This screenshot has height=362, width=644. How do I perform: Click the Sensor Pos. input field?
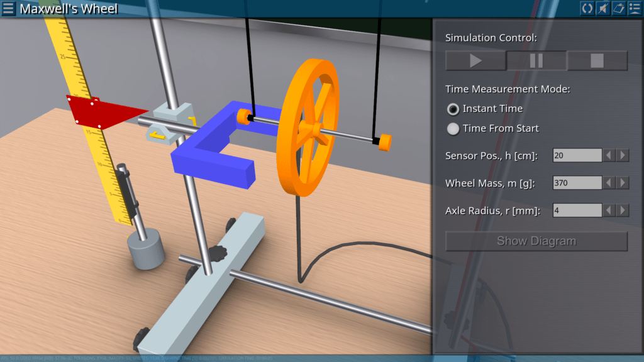[x=577, y=155]
